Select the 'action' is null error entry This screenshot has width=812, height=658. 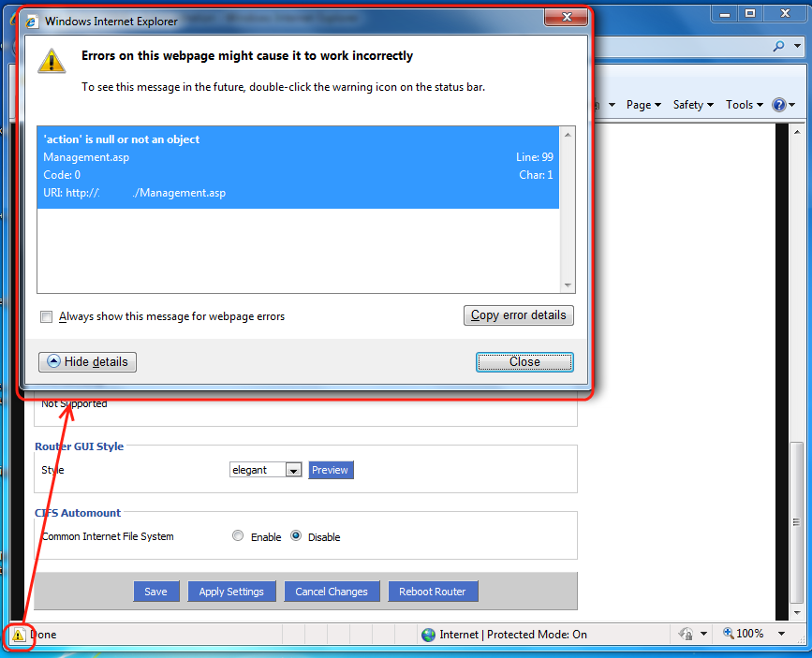pos(298,167)
